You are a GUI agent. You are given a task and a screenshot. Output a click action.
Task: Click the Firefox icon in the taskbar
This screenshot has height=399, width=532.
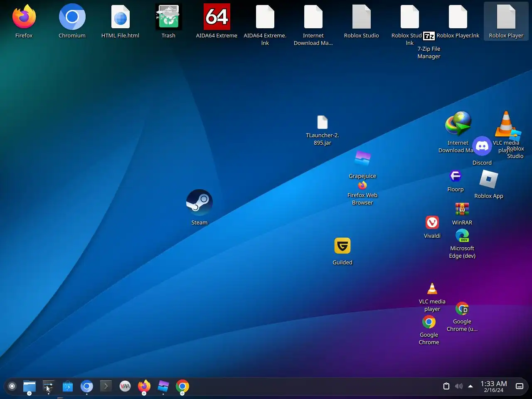(x=144, y=387)
